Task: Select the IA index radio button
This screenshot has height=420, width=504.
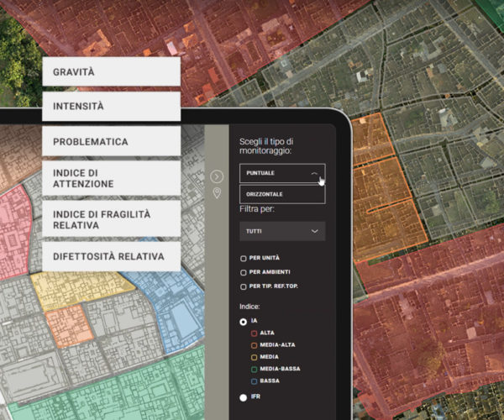Action: tap(244, 322)
